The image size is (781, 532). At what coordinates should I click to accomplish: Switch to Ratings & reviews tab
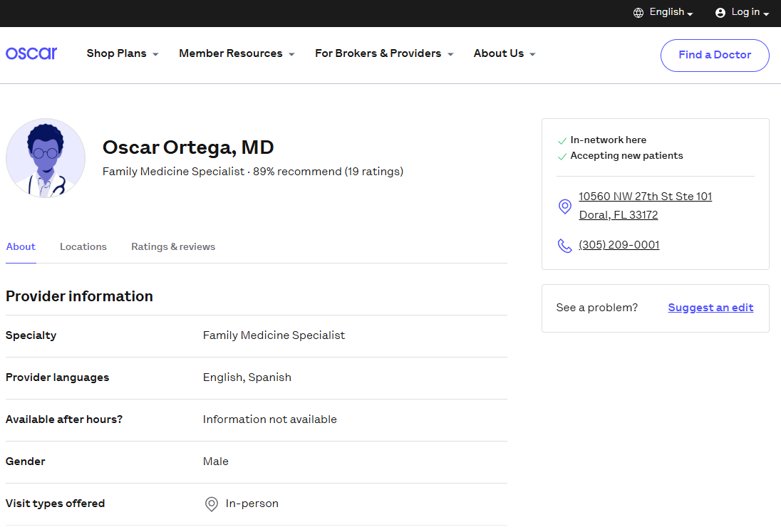pos(173,246)
